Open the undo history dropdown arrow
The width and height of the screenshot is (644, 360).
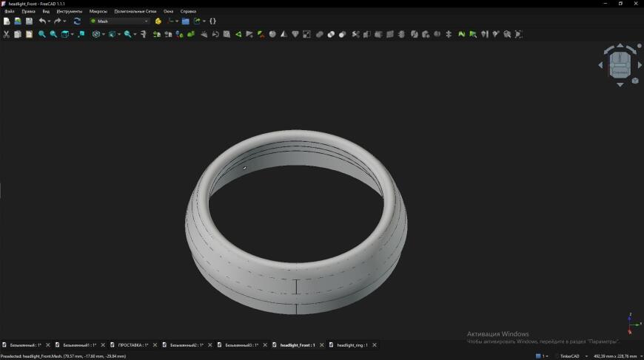tap(49, 21)
